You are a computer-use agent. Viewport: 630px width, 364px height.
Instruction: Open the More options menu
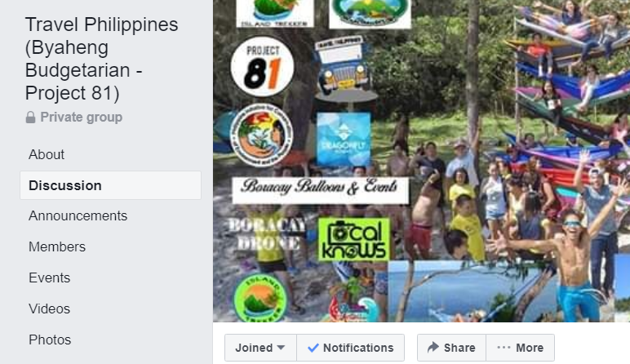(521, 348)
